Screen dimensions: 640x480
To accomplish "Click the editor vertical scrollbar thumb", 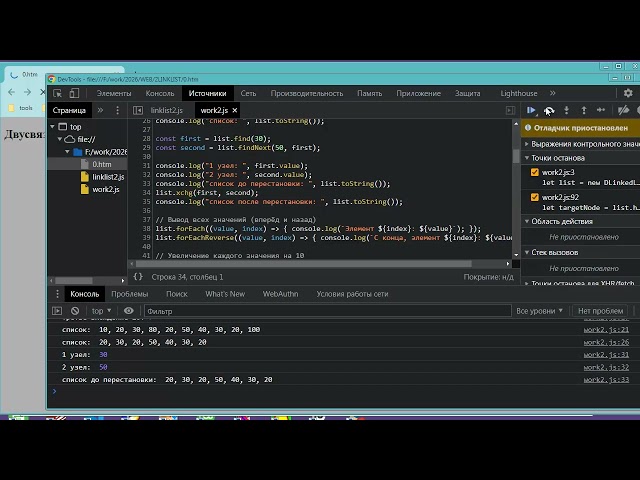I will coord(516,156).
